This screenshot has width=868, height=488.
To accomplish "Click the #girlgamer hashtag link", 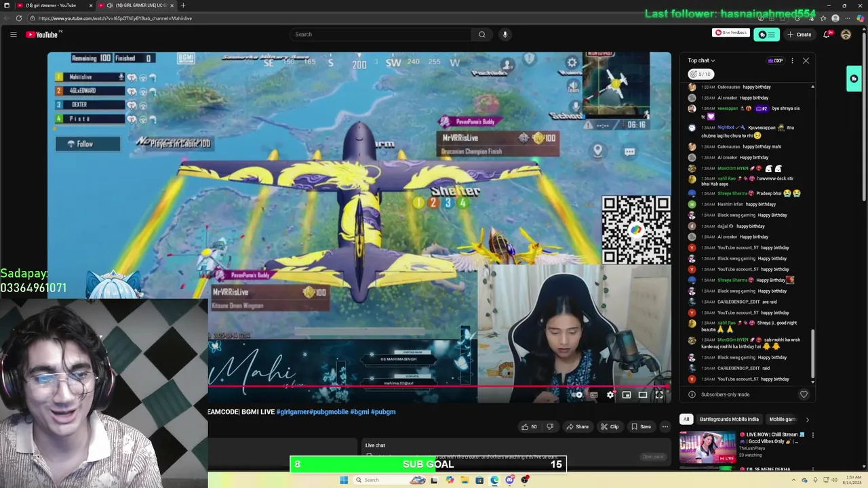I will pyautogui.click(x=293, y=412).
